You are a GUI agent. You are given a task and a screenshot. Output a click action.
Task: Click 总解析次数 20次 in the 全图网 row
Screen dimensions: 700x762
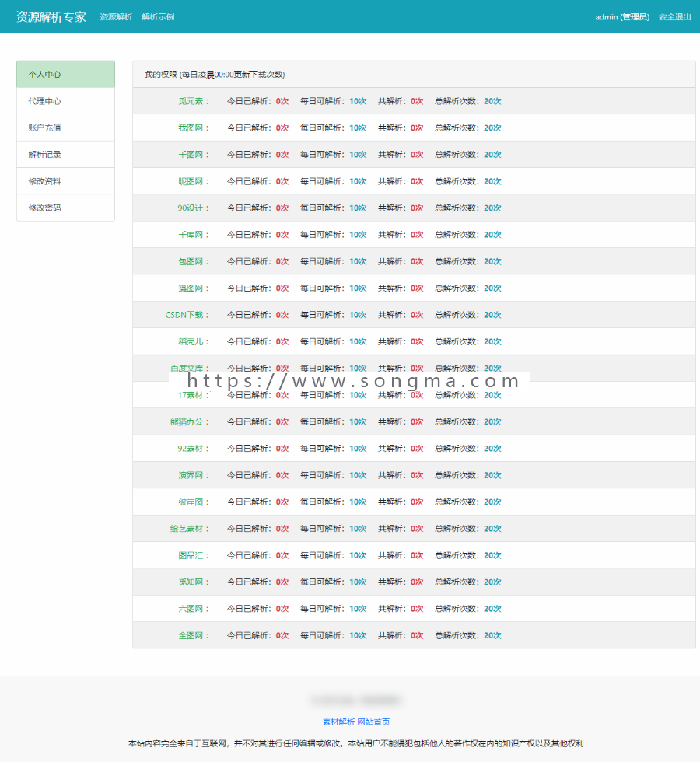468,636
